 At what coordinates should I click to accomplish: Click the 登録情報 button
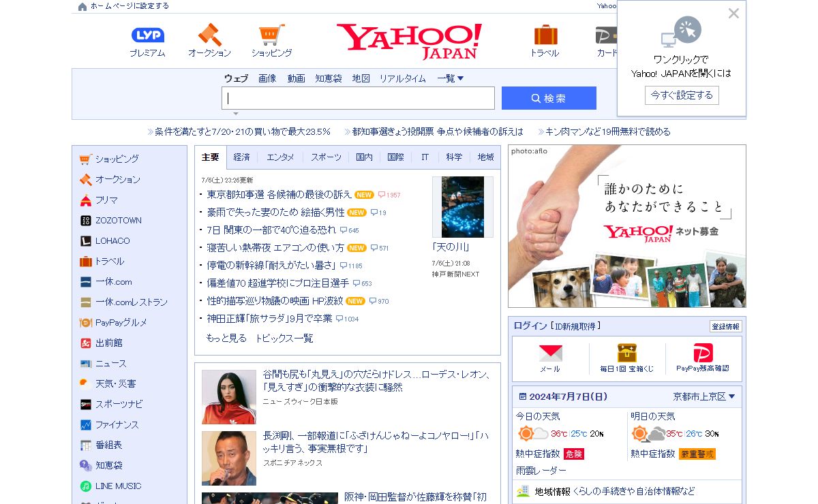(x=725, y=326)
